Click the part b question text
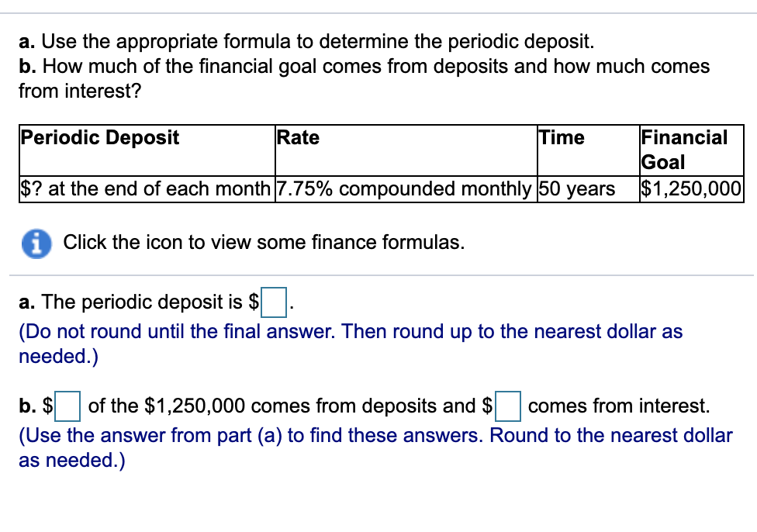This screenshot has width=757, height=532. tap(365, 66)
